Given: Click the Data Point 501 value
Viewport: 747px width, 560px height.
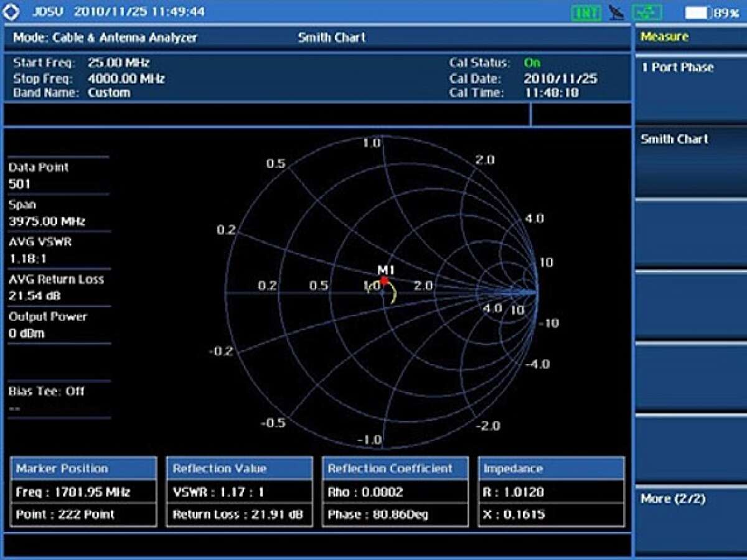Looking at the screenshot, I should pyautogui.click(x=19, y=184).
